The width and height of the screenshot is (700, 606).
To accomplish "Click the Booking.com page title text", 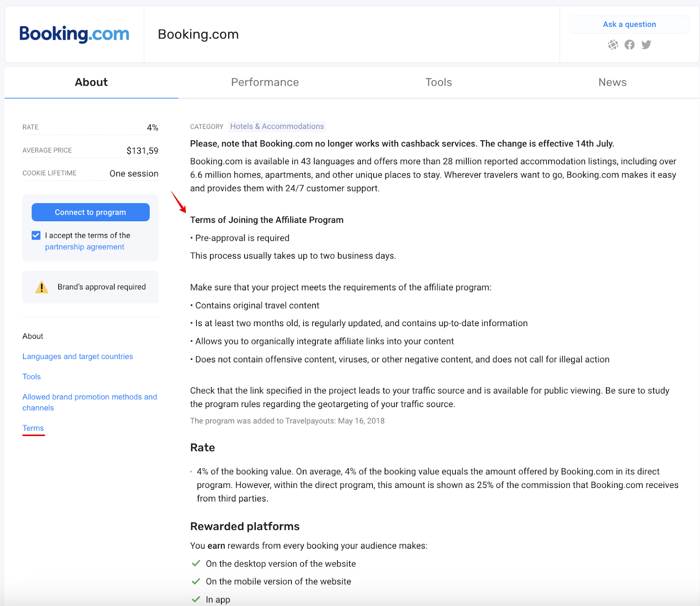I will click(198, 34).
